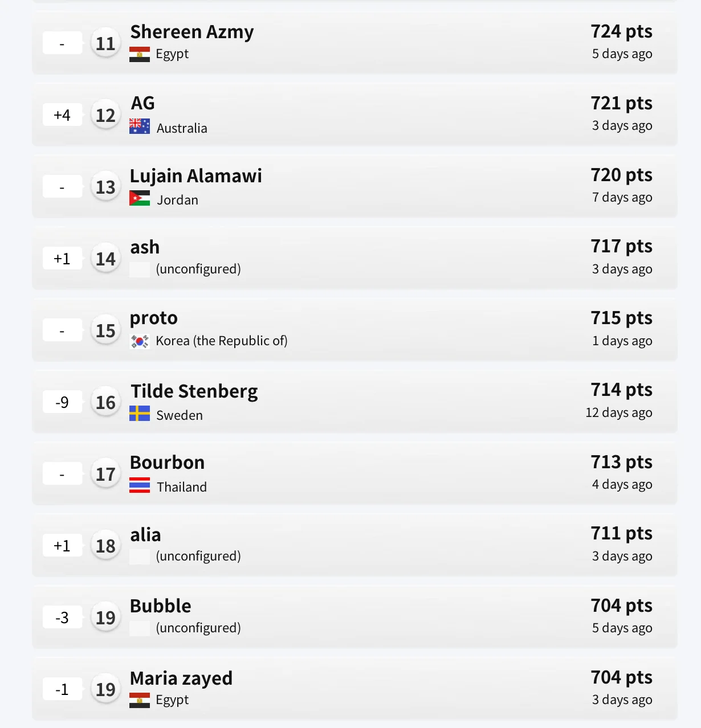Click the Sweden flag under Tilde Stenberg
701x728 pixels.
(140, 413)
